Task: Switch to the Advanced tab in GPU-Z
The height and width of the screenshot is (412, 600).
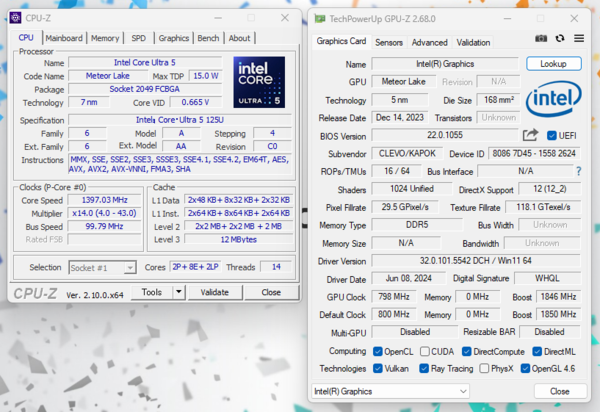Action: coord(429,42)
